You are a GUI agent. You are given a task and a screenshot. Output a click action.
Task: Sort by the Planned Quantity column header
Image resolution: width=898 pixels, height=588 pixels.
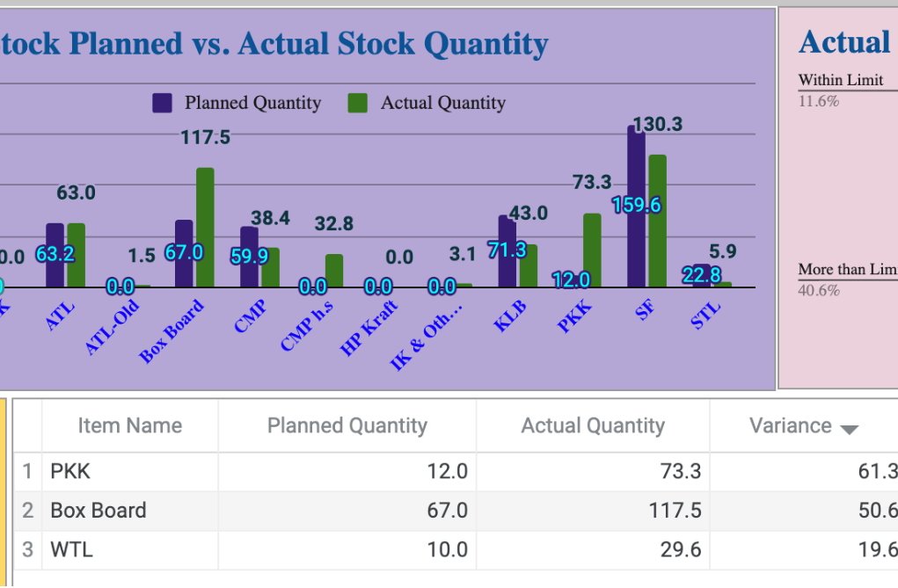347,425
